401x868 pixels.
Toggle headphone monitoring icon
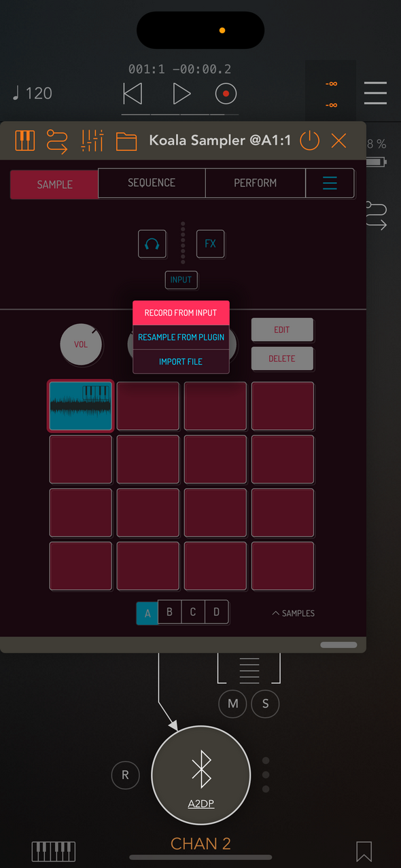(x=152, y=244)
